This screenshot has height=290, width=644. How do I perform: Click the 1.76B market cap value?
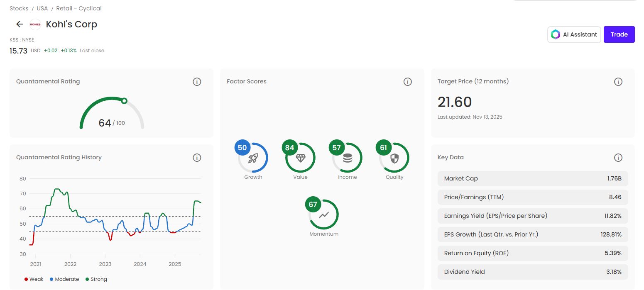tap(615, 179)
